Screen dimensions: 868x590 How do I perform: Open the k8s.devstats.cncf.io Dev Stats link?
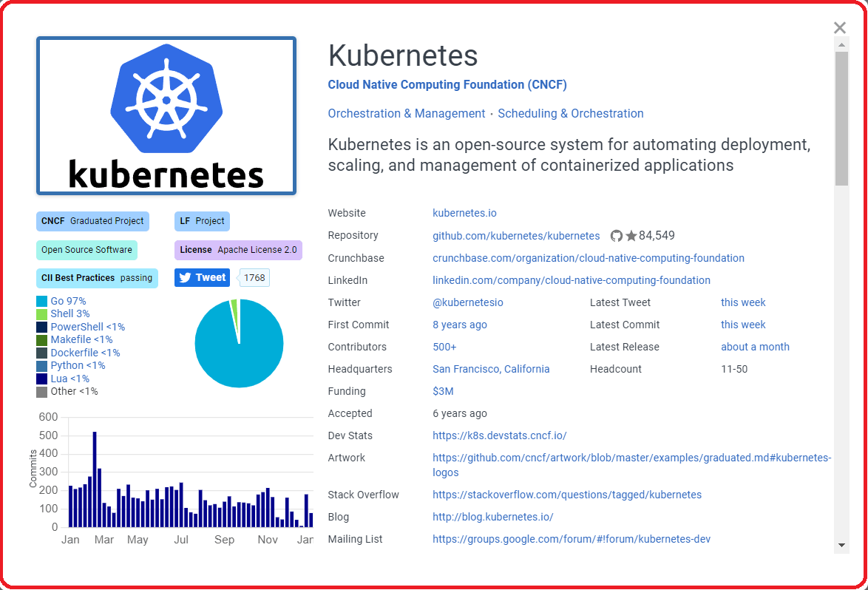tap(499, 435)
